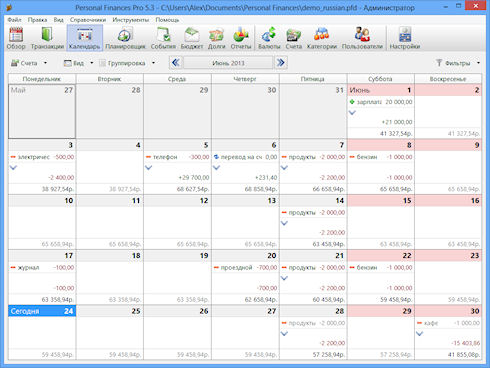
Task: Open the Транзакции toolbar icon
Action: point(47,38)
